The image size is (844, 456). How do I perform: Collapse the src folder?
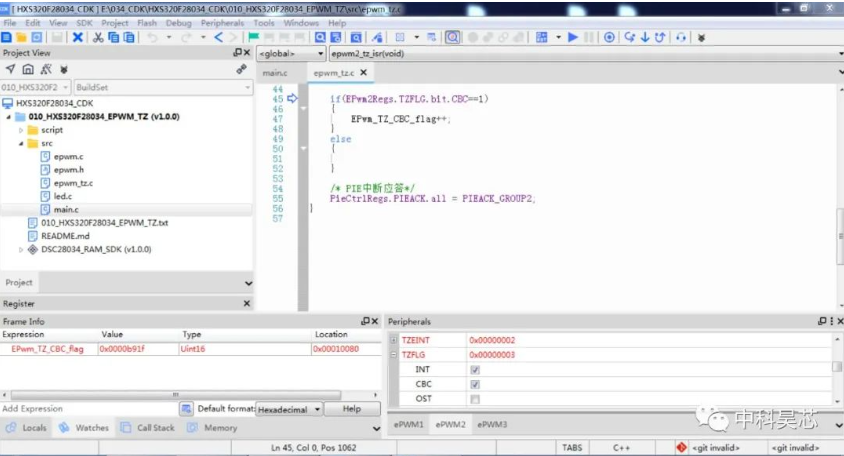point(21,144)
